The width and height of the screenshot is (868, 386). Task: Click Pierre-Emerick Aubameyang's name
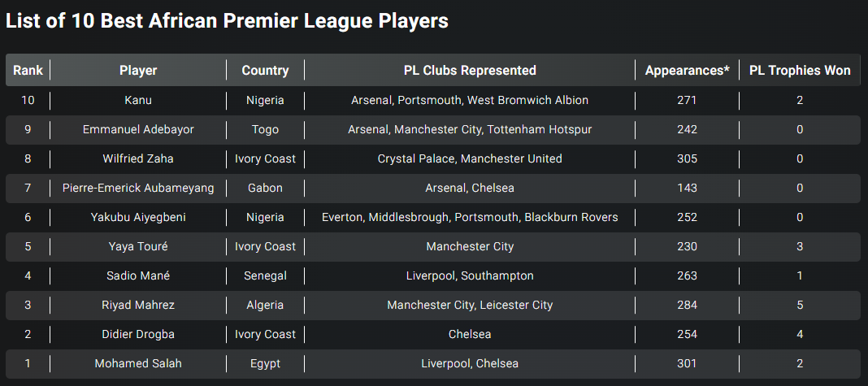pyautogui.click(x=138, y=189)
